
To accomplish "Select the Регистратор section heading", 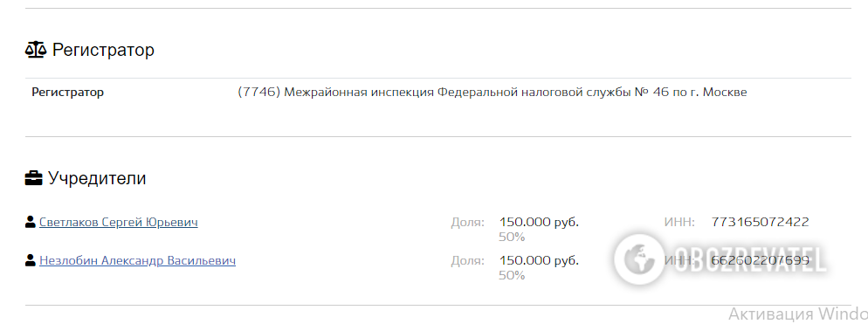I will [103, 51].
